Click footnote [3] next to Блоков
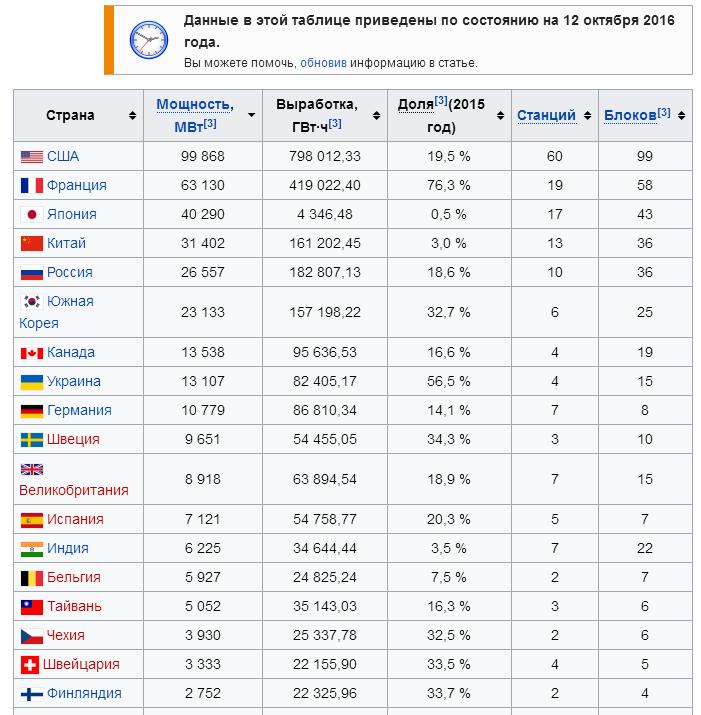 [664, 112]
